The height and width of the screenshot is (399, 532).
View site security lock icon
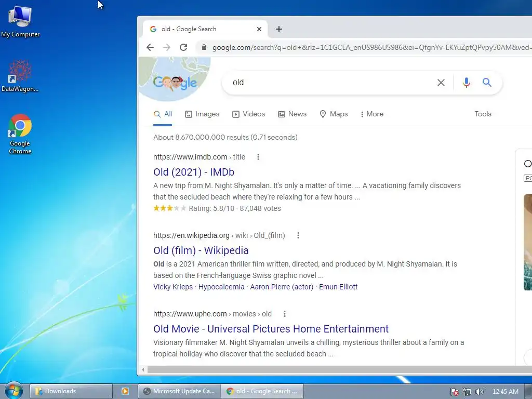204,47
